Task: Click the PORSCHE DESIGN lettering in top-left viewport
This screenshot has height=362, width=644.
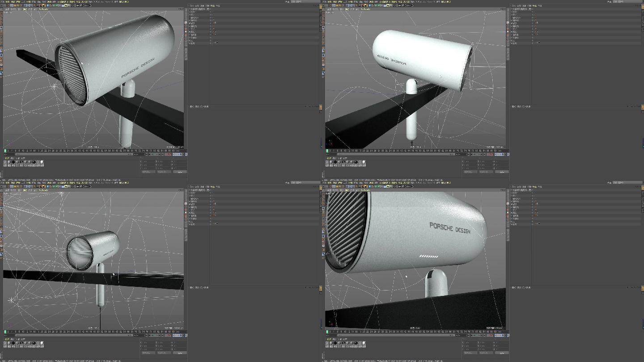Action: point(138,67)
